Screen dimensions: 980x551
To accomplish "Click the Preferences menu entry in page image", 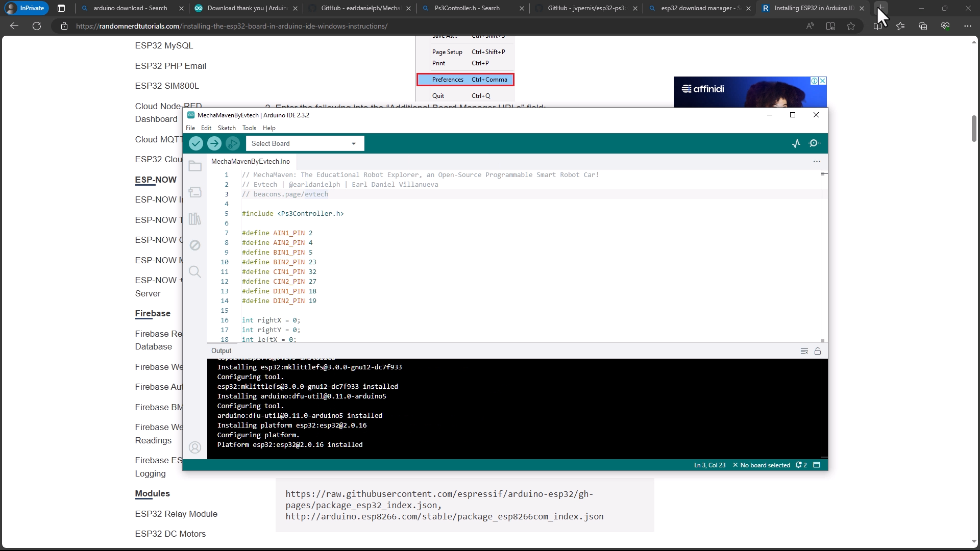I will click(x=465, y=80).
